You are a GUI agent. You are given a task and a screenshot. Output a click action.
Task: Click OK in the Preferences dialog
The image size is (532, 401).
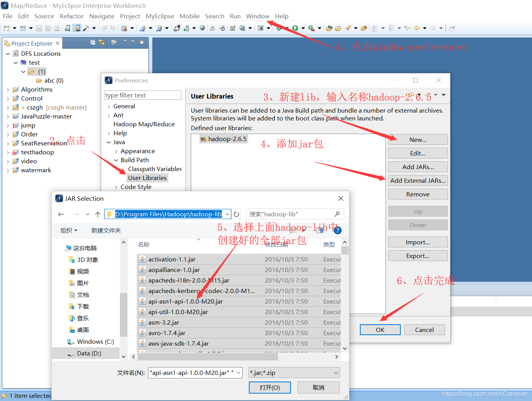(380, 330)
